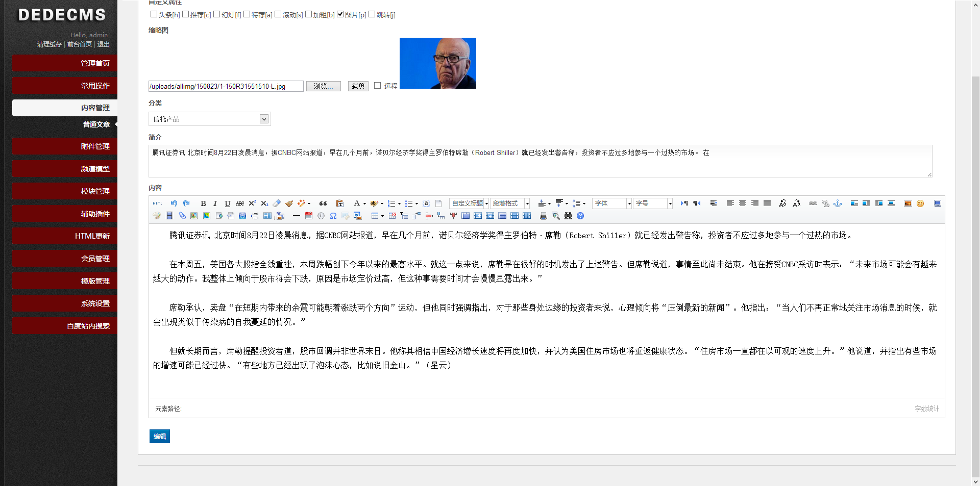Click the print icon in the editor

click(x=544, y=216)
